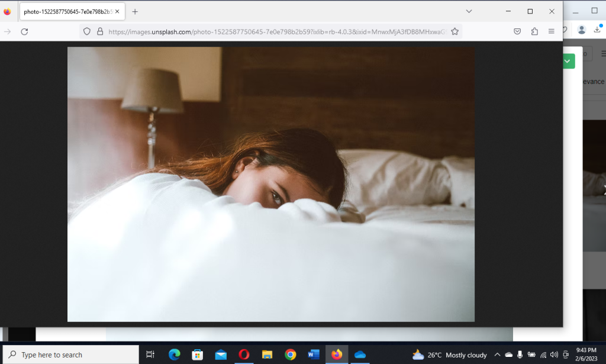Reload the current Unsplash image page
The height and width of the screenshot is (364, 606).
pyautogui.click(x=24, y=31)
